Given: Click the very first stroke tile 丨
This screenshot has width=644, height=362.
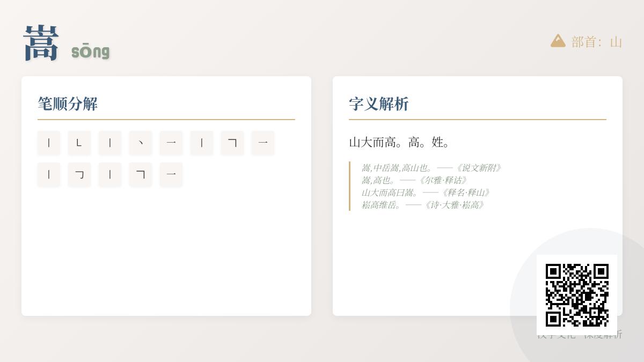Looking at the screenshot, I should 49,143.
